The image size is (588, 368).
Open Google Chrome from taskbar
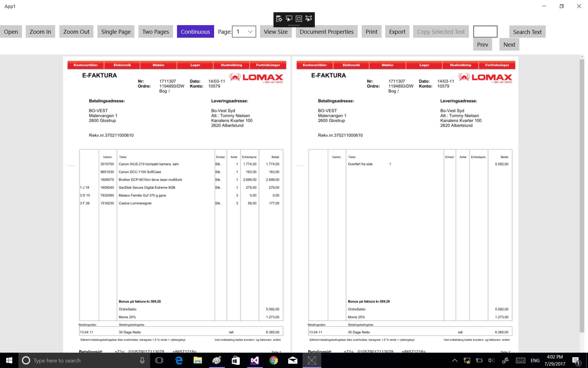click(273, 360)
